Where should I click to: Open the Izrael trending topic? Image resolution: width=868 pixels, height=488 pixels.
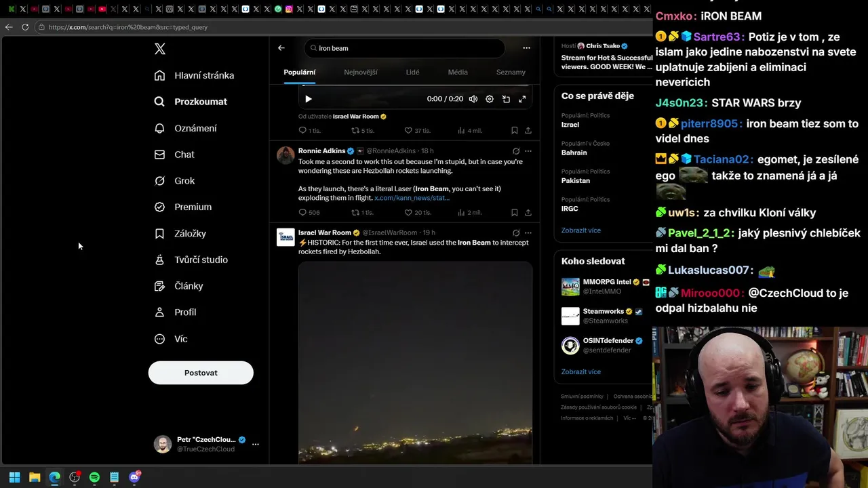click(x=570, y=125)
